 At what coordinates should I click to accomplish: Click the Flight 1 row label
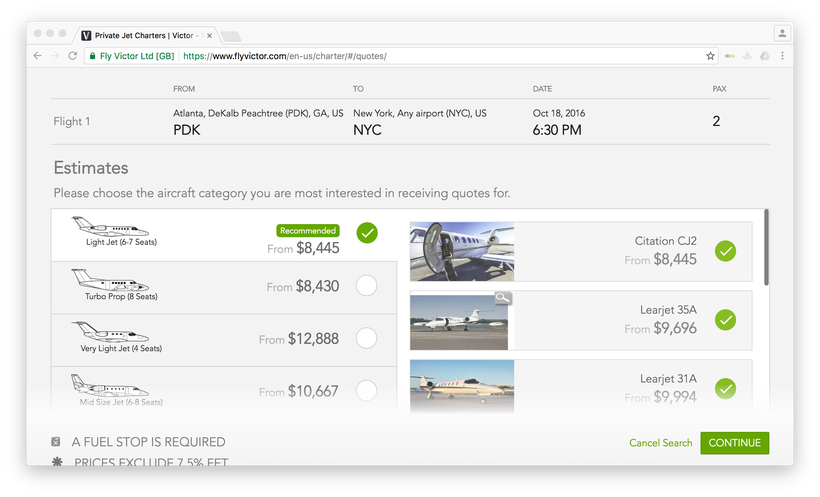point(72,121)
